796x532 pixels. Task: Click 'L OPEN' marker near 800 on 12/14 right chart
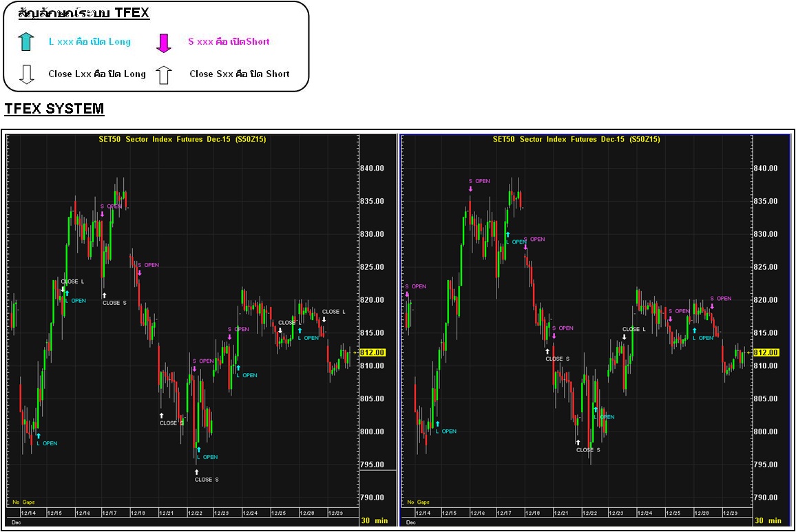click(x=446, y=431)
